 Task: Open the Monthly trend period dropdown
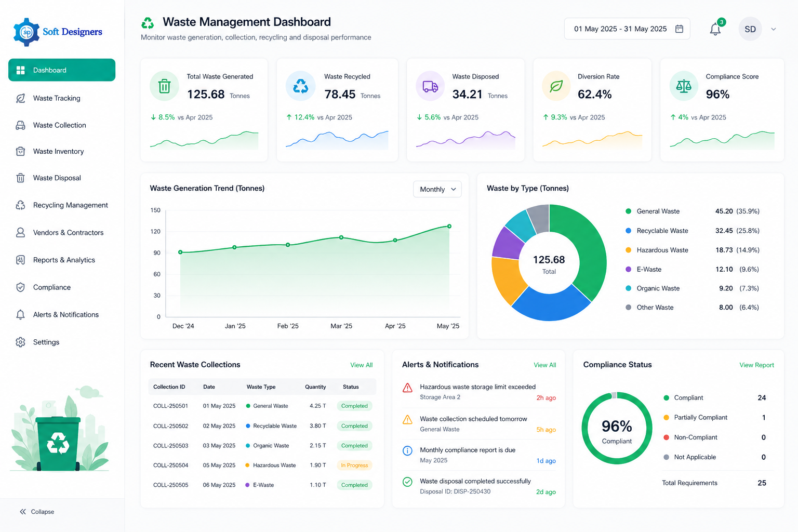click(437, 189)
